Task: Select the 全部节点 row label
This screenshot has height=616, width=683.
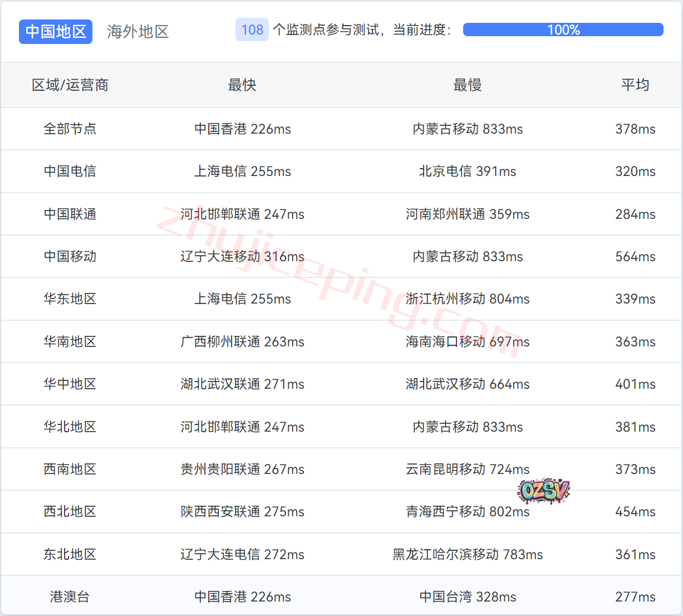Action: [x=70, y=129]
